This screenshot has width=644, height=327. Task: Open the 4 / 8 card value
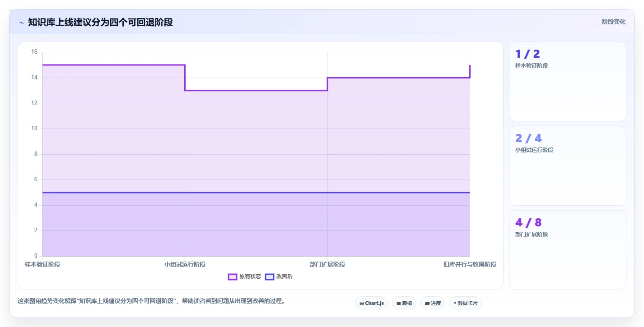(x=528, y=223)
